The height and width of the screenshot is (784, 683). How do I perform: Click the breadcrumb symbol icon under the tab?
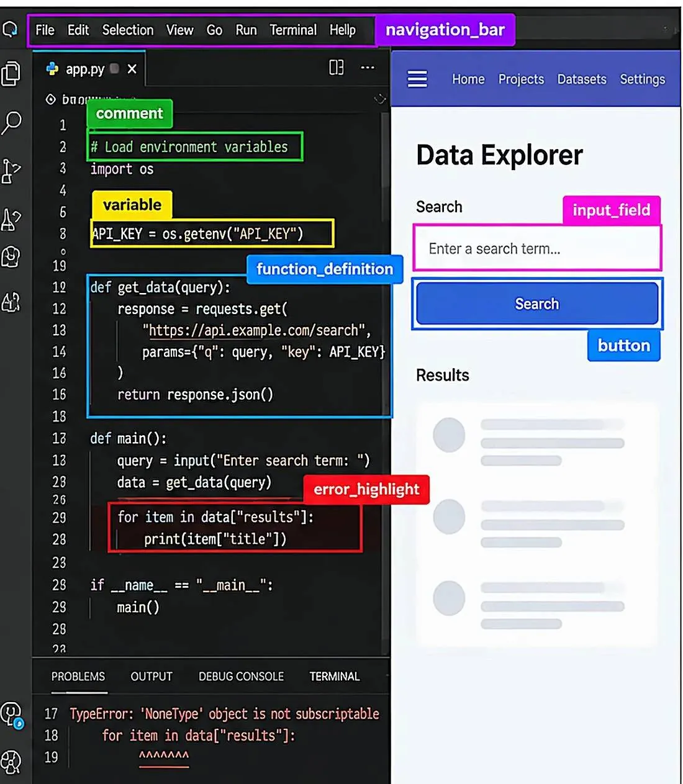[51, 99]
